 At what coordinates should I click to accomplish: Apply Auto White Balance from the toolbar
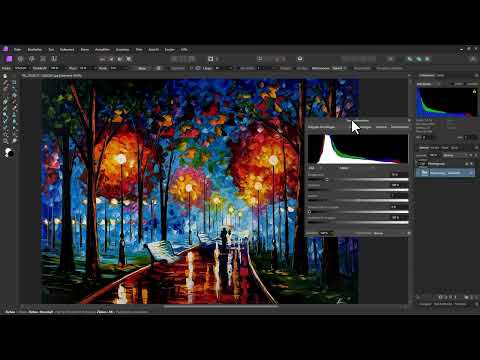point(129,59)
